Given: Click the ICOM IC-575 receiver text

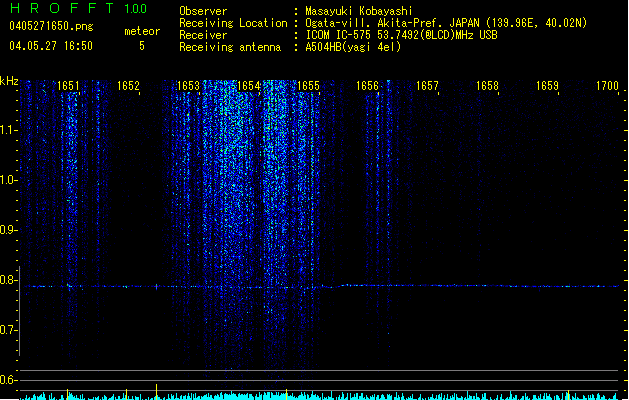Looking at the screenshot, I should [401, 35].
